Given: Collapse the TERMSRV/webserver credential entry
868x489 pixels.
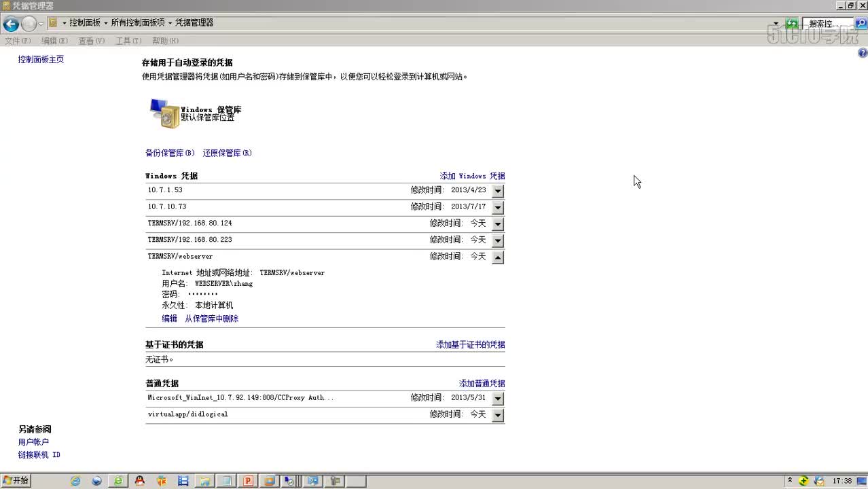Looking at the screenshot, I should pos(498,257).
